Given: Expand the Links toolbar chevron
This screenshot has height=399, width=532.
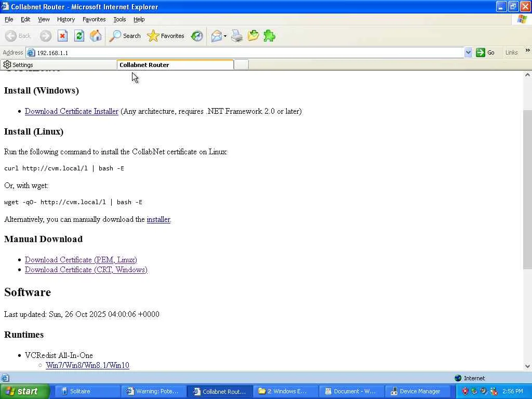Looking at the screenshot, I should [528, 50].
